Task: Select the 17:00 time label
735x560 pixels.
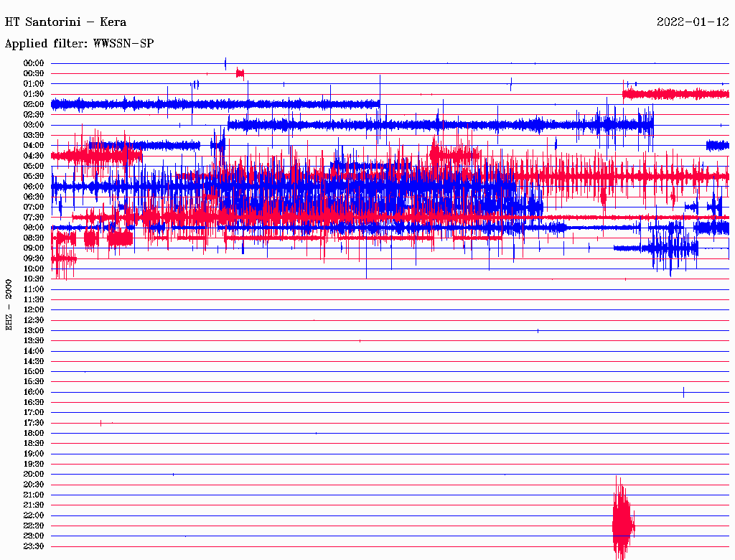Action: pos(34,413)
